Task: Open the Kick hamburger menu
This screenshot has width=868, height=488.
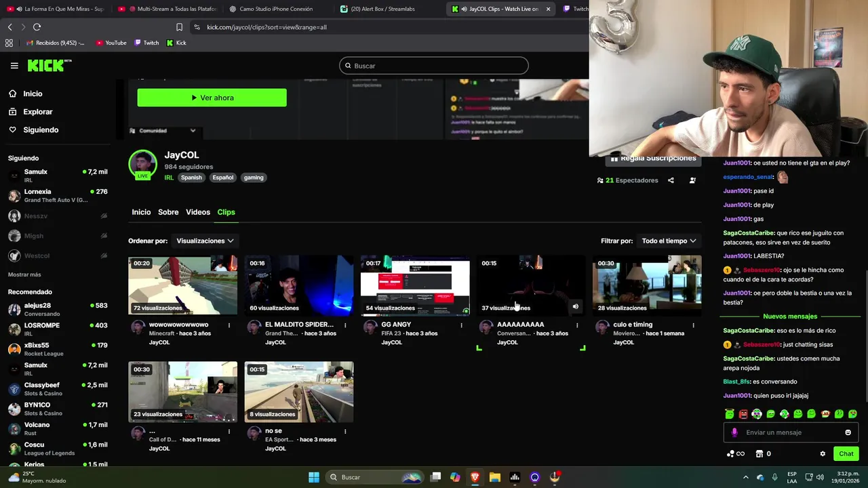Action: click(14, 66)
